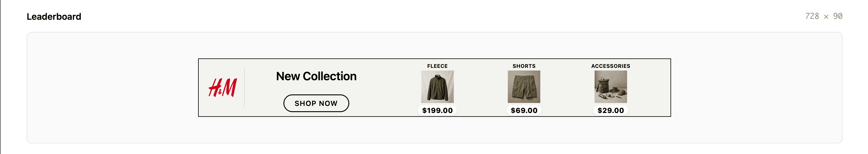Click the FLEECE category label
868x154 pixels.
coord(437,66)
